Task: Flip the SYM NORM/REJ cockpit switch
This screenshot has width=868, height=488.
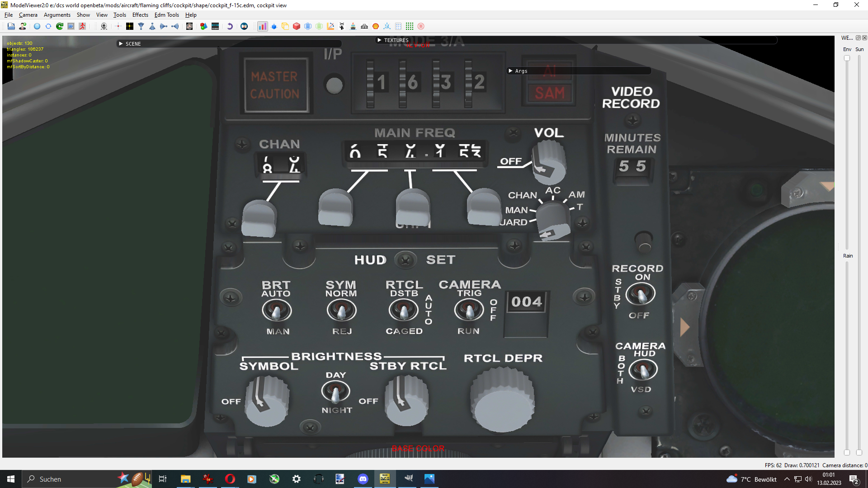Action: pos(342,311)
